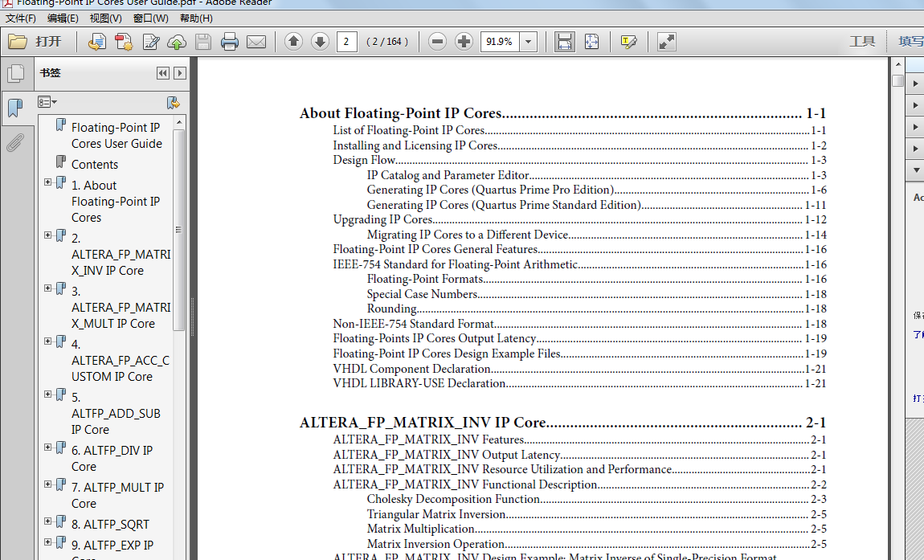Image resolution: width=924 pixels, height=560 pixels.
Task: Open the 工具 tools pane tab
Action: pos(862,41)
